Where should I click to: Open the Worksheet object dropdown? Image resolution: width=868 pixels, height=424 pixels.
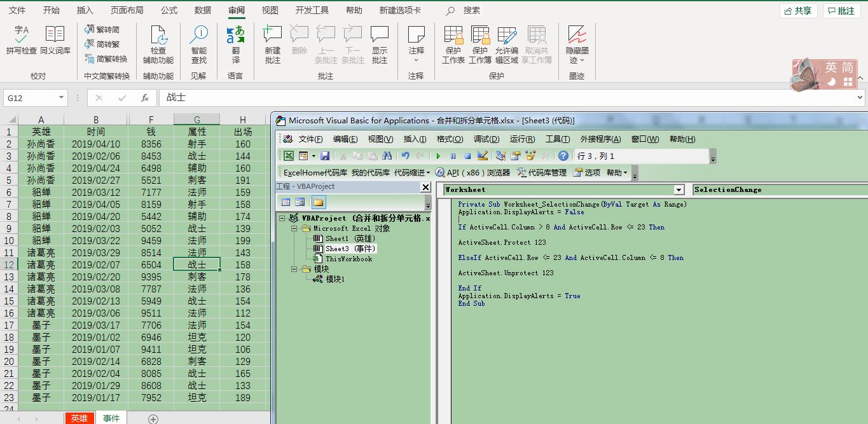pos(679,190)
